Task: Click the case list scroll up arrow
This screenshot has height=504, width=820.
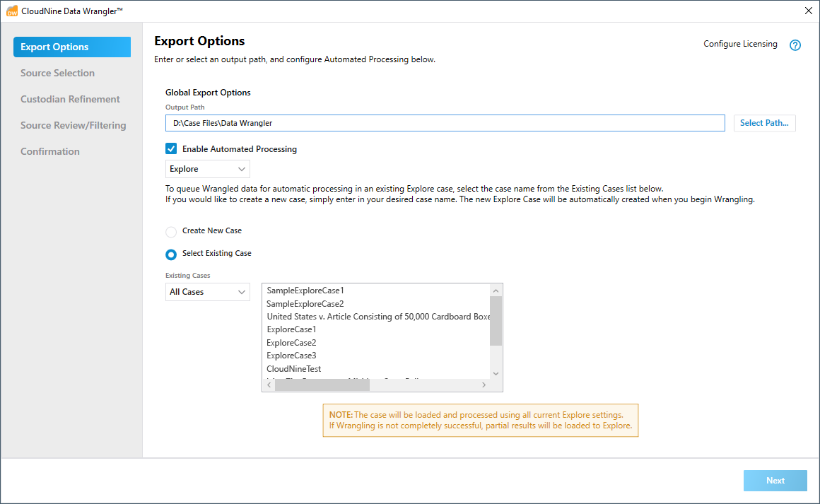Action: [496, 291]
